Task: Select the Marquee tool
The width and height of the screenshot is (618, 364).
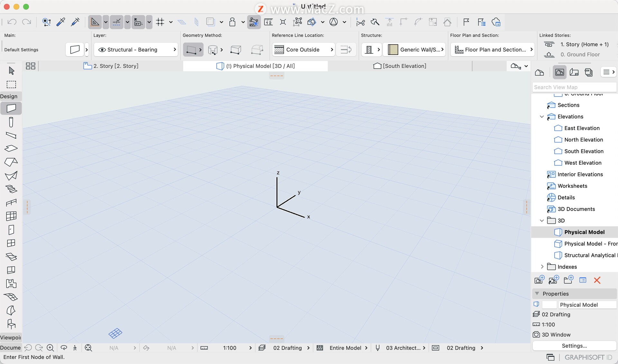Action: 11,84
